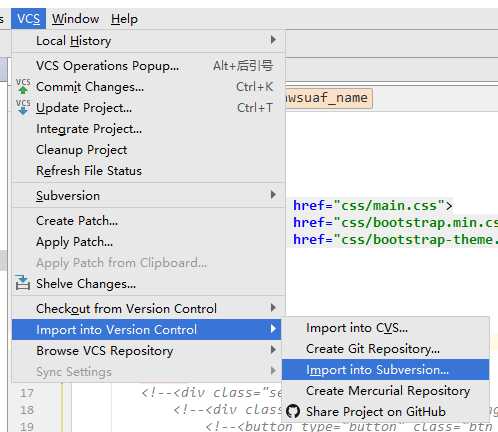Choose Refresh File Status
Screen dimensions: 498x432
coord(148,171)
